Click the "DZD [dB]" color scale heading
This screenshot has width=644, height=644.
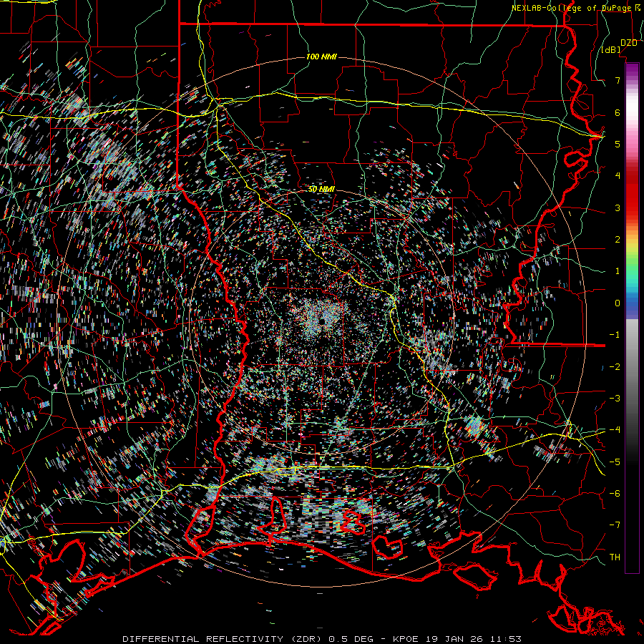pos(620,46)
